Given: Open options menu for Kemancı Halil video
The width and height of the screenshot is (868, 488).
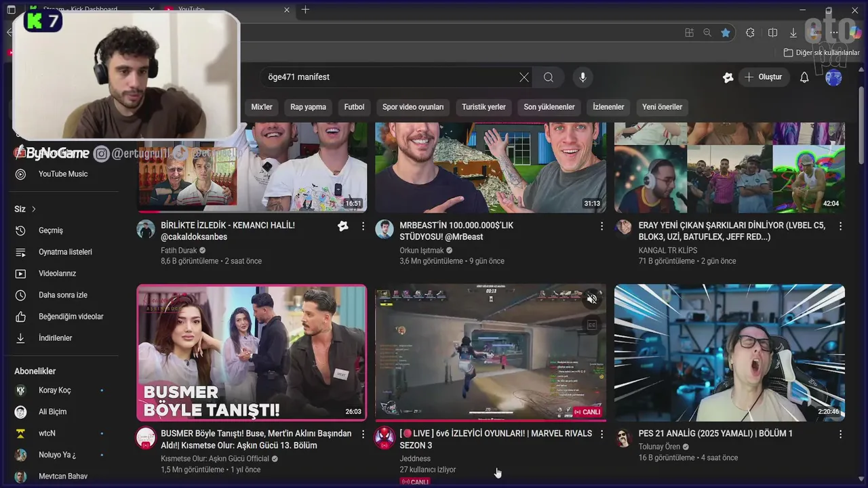Looking at the screenshot, I should tap(363, 226).
